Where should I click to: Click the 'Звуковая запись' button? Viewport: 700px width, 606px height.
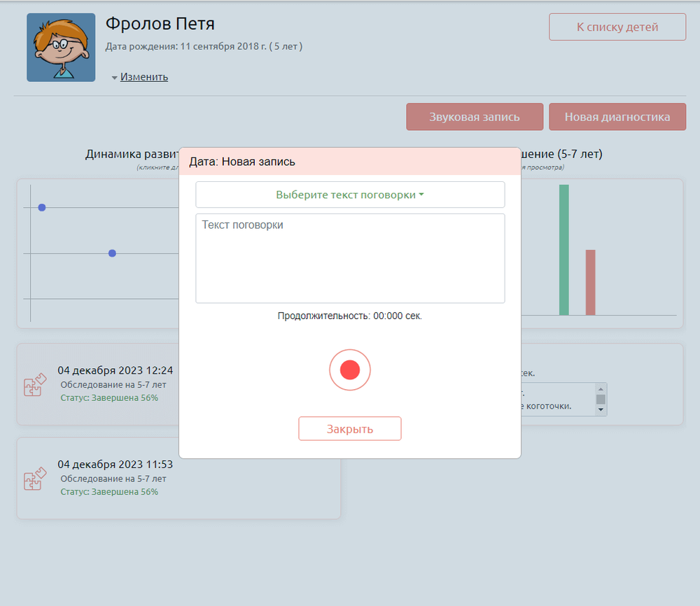(474, 117)
